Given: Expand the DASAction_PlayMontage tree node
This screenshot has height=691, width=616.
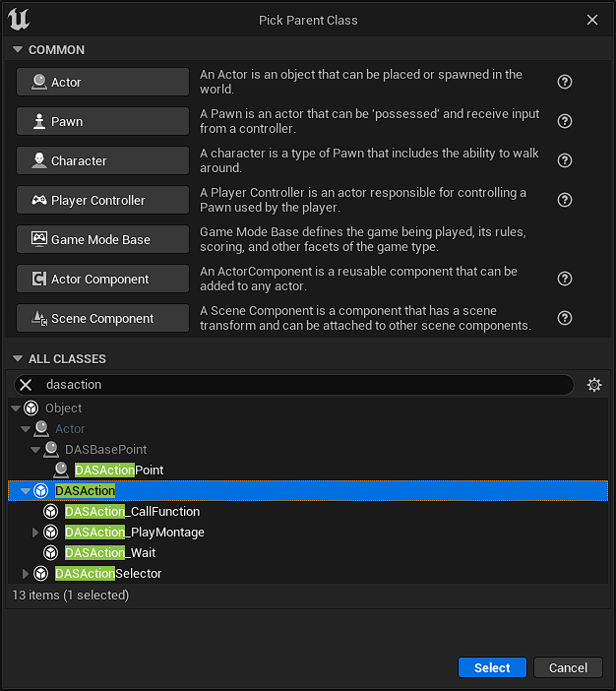Looking at the screenshot, I should click(35, 533).
